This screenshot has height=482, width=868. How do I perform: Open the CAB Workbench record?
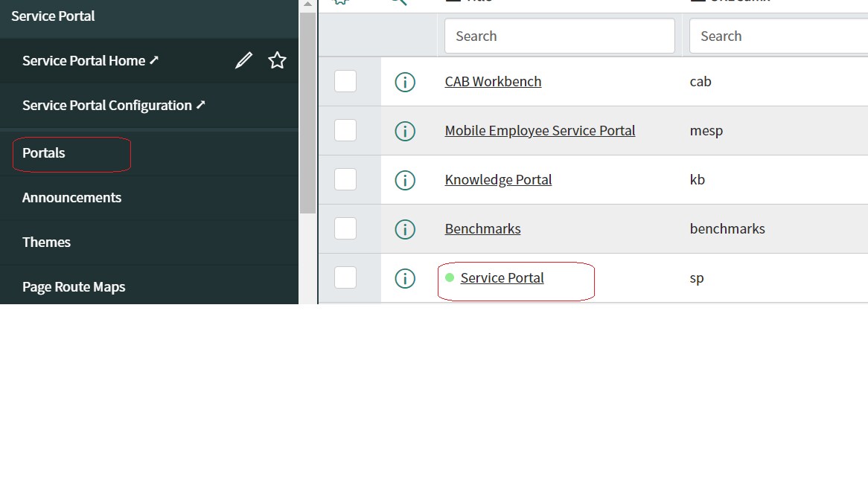[494, 81]
